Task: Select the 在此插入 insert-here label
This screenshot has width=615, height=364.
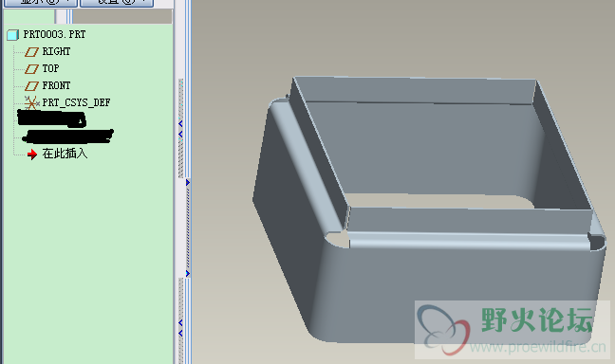Action: (x=65, y=154)
